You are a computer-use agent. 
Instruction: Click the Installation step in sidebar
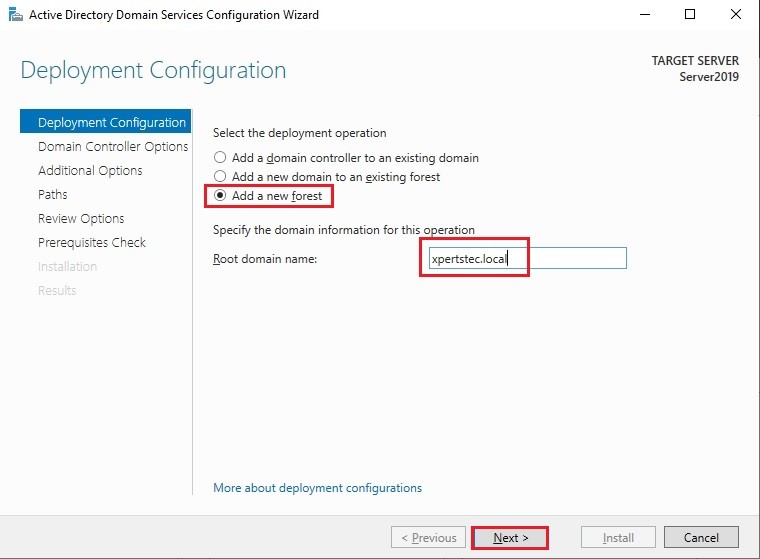click(x=67, y=267)
